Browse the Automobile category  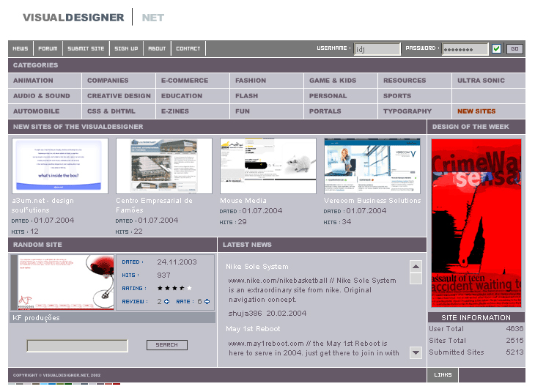coord(36,111)
